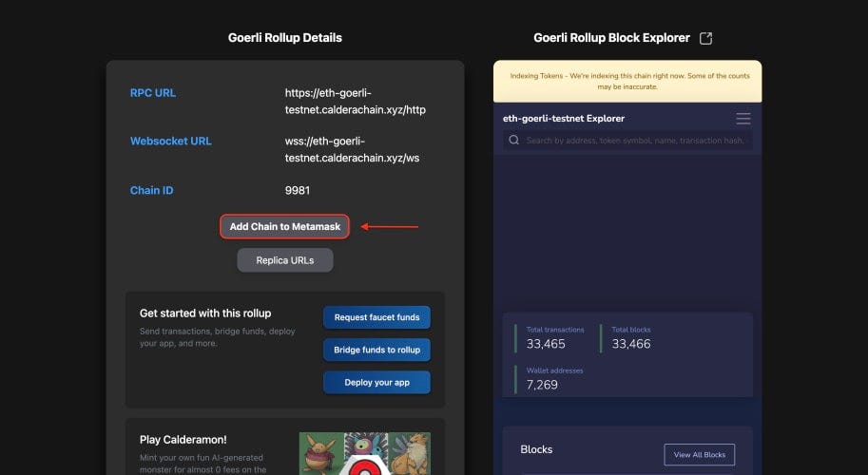Viewport: 868px width, 475px height.
Task: Open View All Blocks
Action: tap(700, 454)
